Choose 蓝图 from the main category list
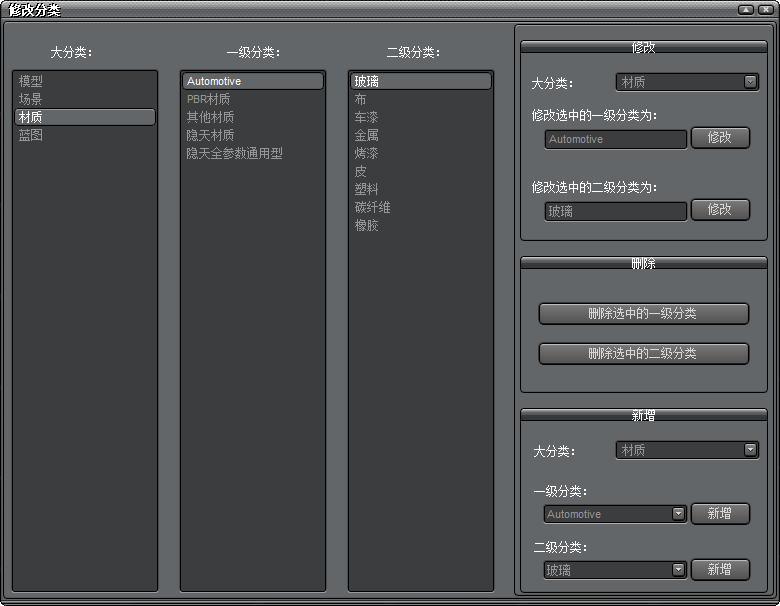 click(31, 135)
